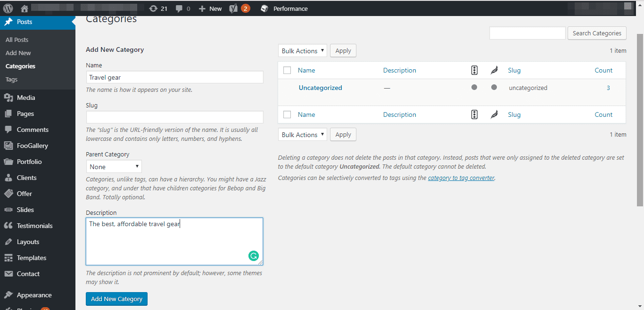Open the WordPress logo menu
Screen dimensions: 644x310
[8, 8]
